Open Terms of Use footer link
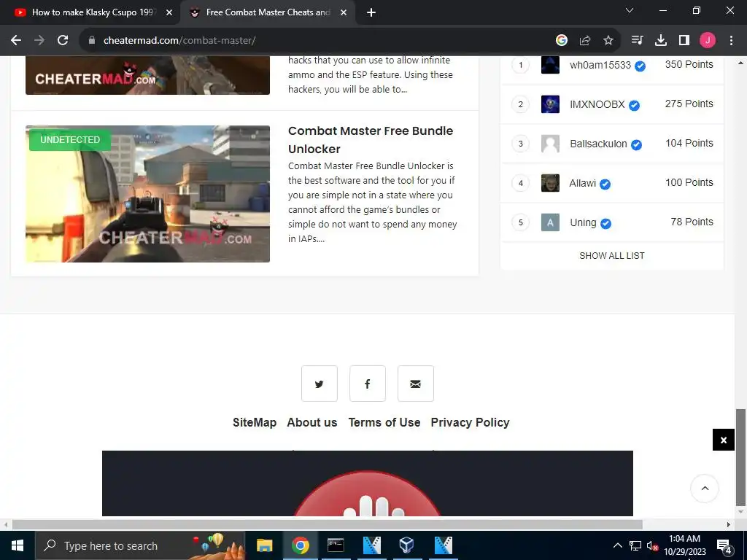This screenshot has height=560, width=747. click(x=384, y=422)
